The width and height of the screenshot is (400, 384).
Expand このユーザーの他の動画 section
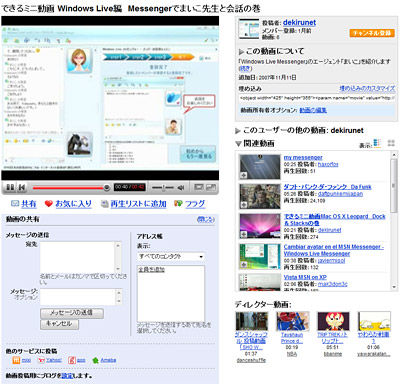pos(238,131)
